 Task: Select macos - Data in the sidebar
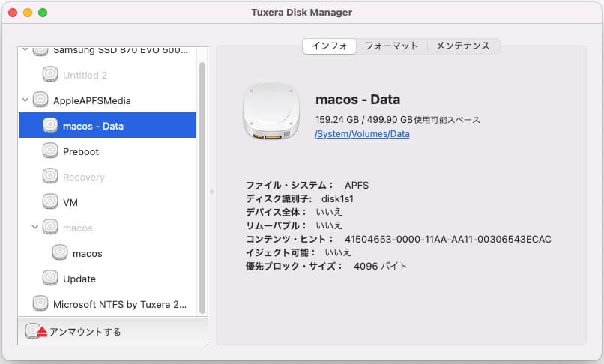point(107,125)
